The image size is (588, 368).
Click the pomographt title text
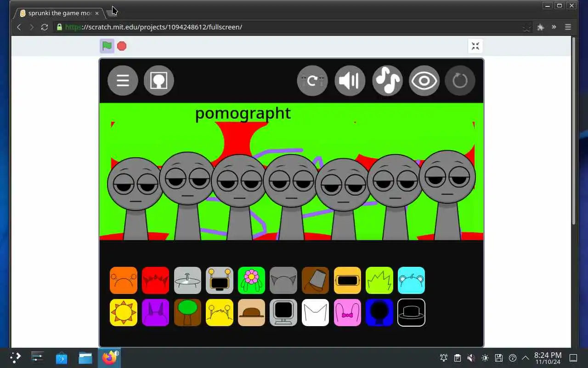click(243, 113)
